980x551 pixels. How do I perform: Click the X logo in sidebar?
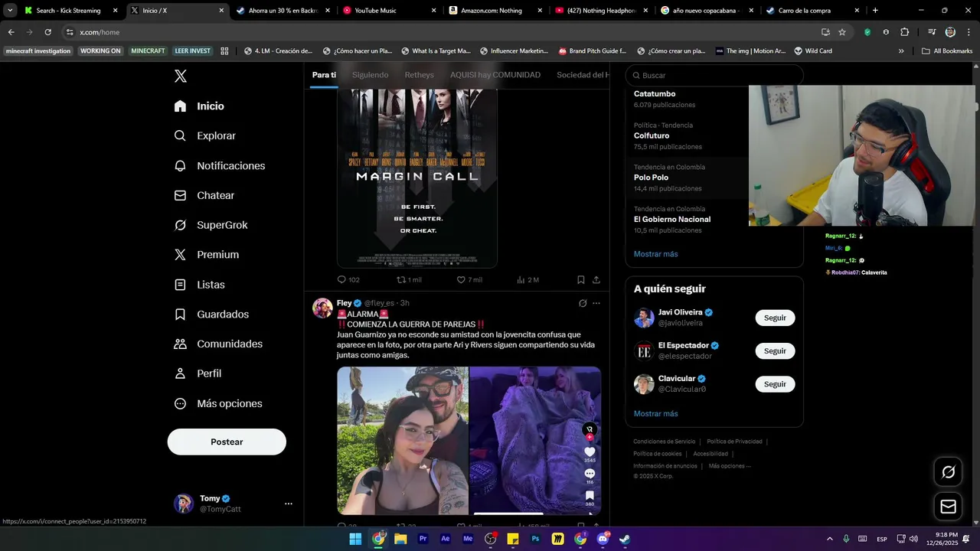click(x=180, y=76)
